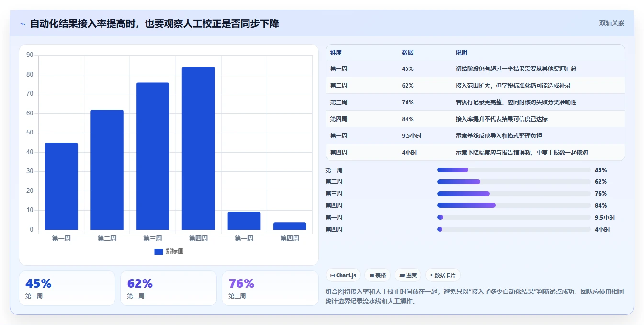Viewport: 644px width, 325px height.
Task: Click the 76% progress bar
Action: pyautogui.click(x=514, y=194)
